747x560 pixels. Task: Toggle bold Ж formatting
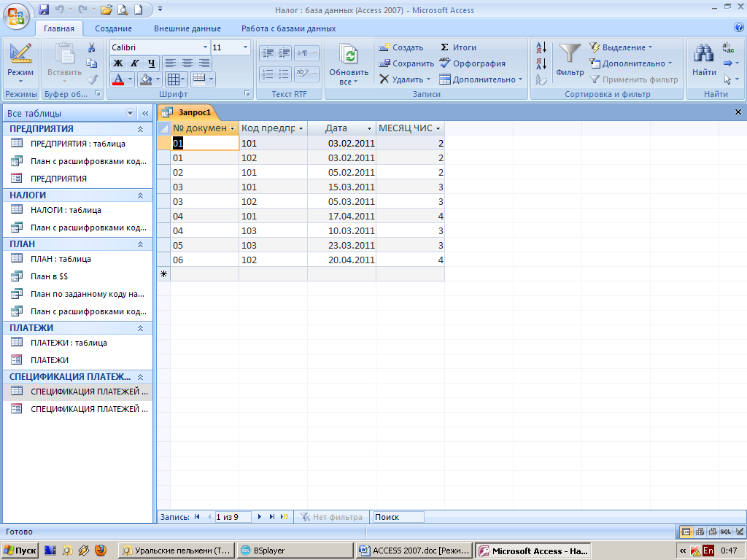pyautogui.click(x=117, y=63)
